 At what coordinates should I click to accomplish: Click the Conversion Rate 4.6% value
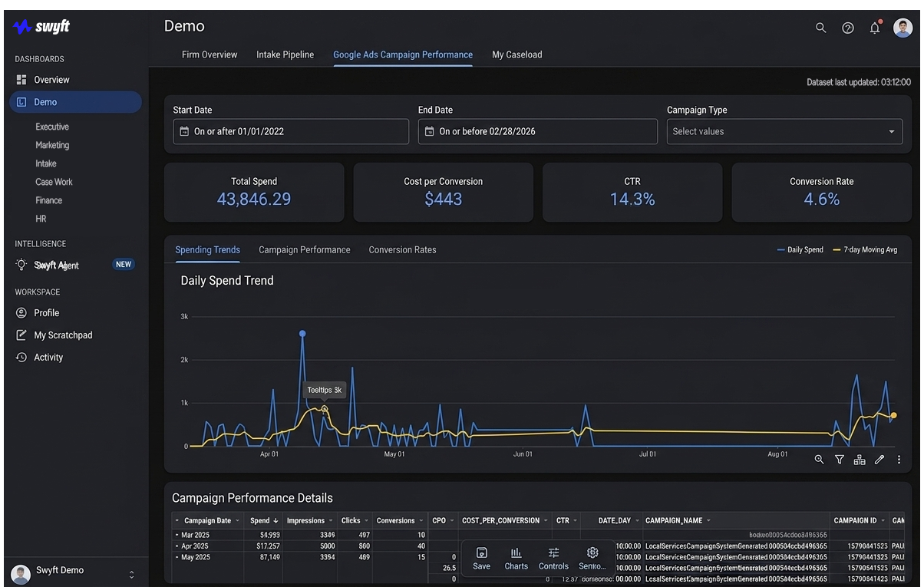coord(822,200)
